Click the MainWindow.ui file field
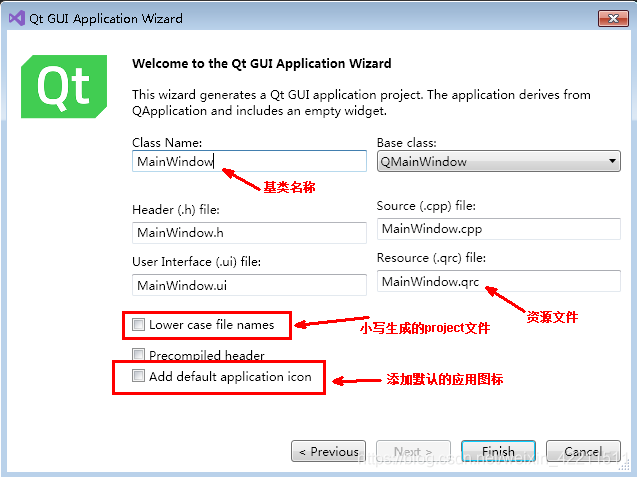The height and width of the screenshot is (477, 637). pyautogui.click(x=249, y=285)
